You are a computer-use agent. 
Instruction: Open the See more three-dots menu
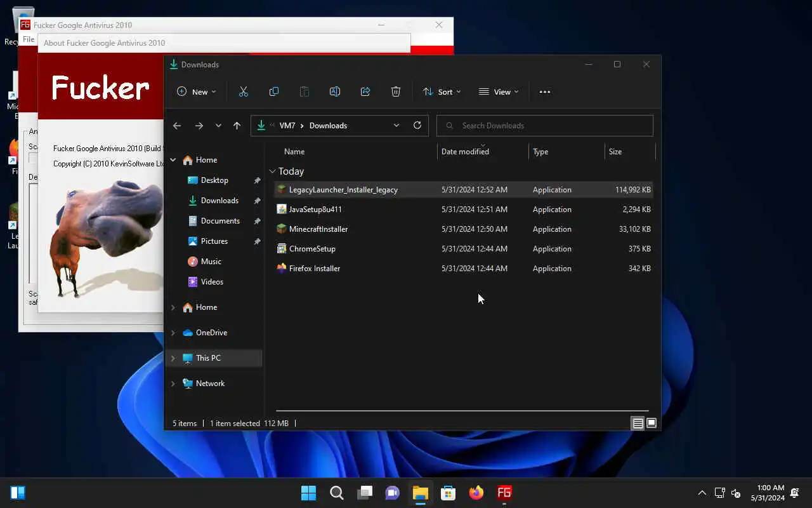[545, 92]
